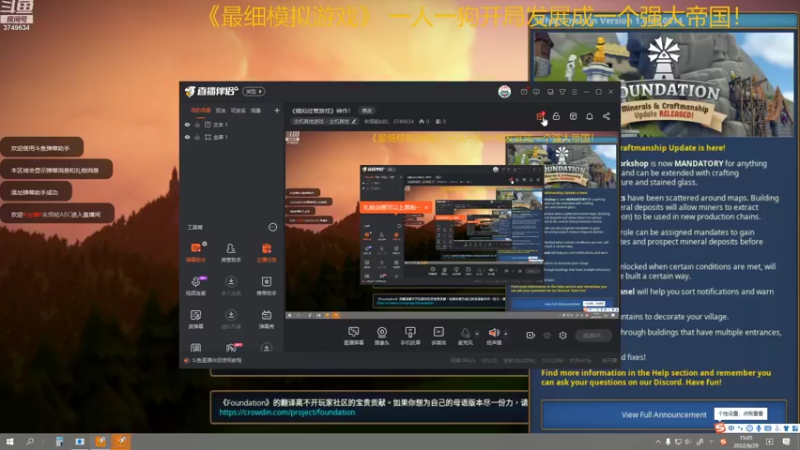Viewport: 800px width, 450px height.
Task: Toggle the lock on 文本 1 layer
Action: (x=197, y=124)
